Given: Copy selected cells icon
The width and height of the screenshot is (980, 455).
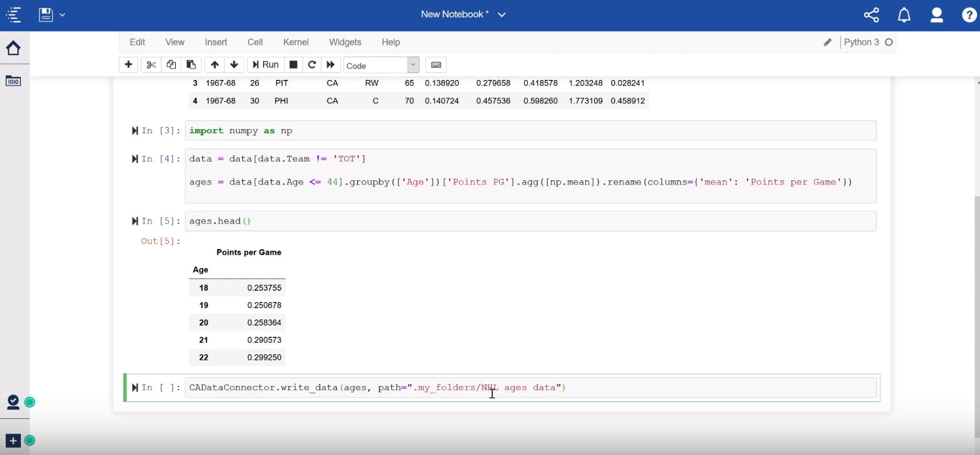Looking at the screenshot, I should pyautogui.click(x=171, y=65).
